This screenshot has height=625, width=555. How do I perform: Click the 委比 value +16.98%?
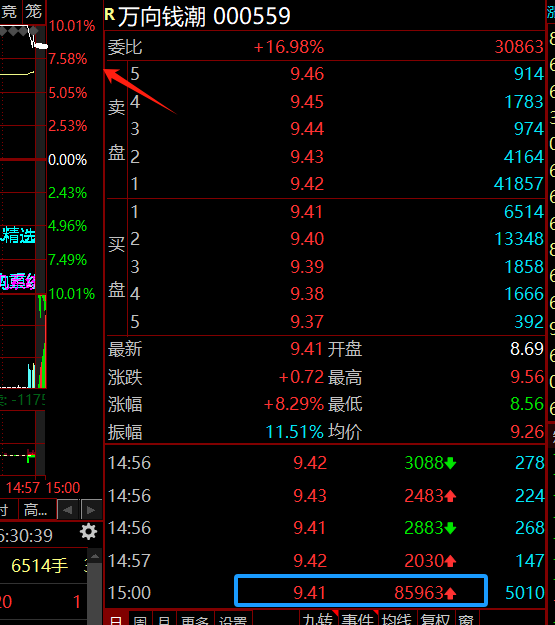pos(289,47)
